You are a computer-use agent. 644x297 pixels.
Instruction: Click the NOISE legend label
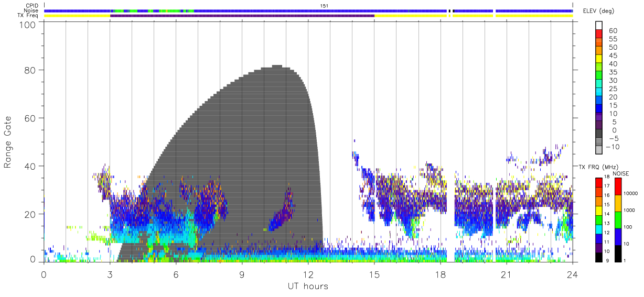click(621, 174)
